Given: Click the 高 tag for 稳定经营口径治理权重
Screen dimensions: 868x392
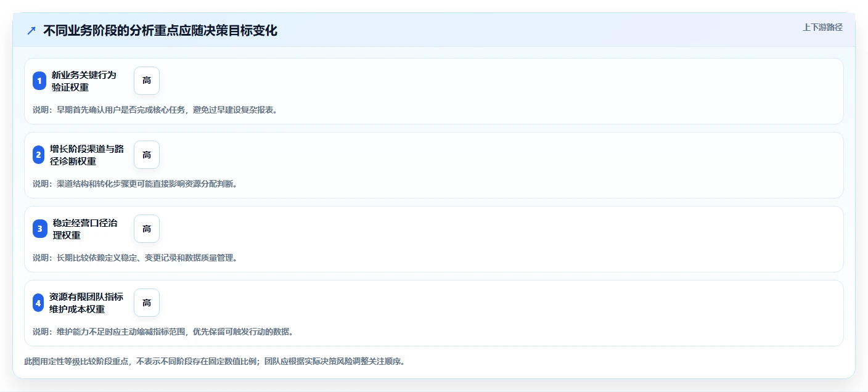Looking at the screenshot, I should pos(147,229).
